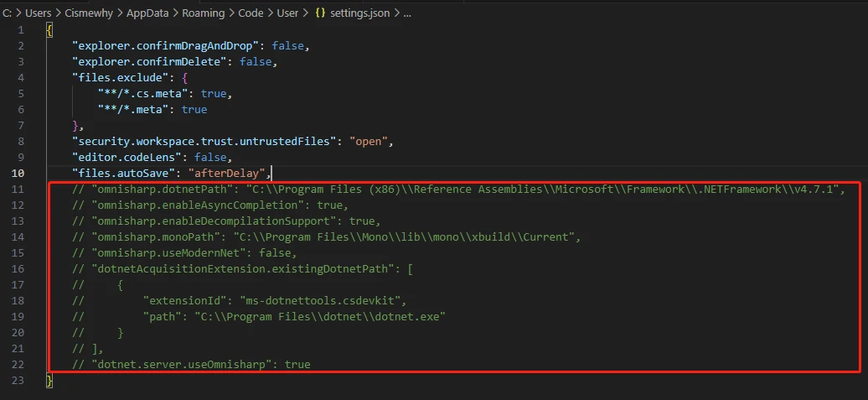Click the "open" string value
Viewport: 868px width, 400px height.
click(369, 141)
